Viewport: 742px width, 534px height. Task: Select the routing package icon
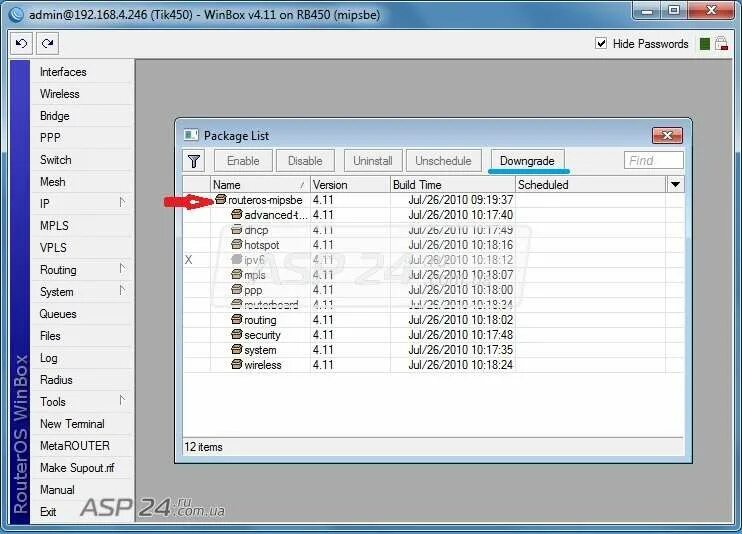click(237, 320)
